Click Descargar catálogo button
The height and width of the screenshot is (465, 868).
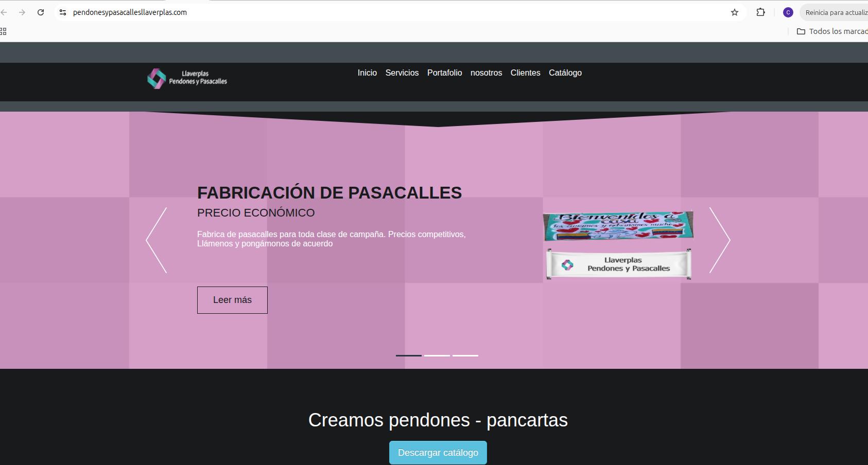(x=438, y=453)
